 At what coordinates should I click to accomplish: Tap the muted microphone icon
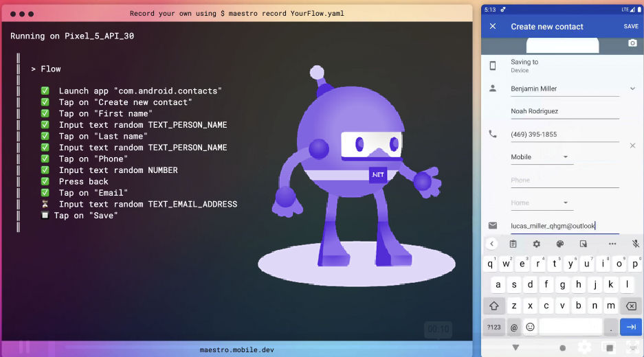636,244
